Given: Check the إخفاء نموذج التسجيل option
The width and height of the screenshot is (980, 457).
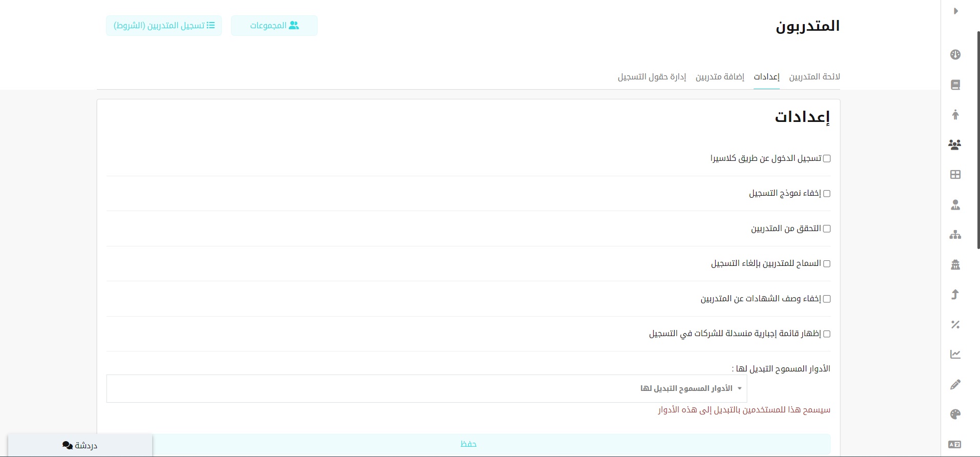Looking at the screenshot, I should [x=826, y=194].
